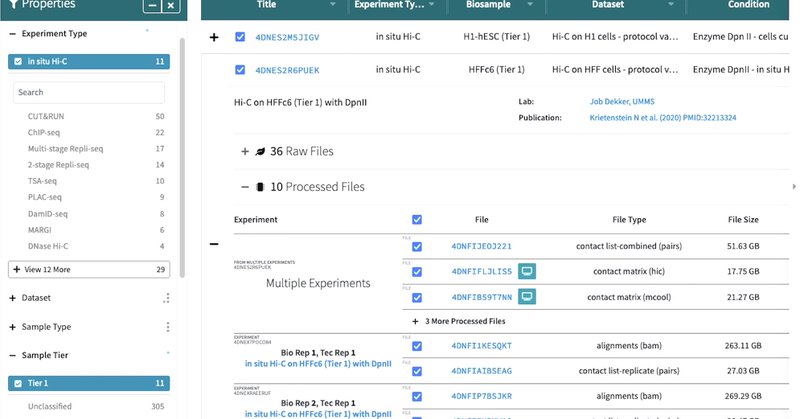
Task: Collapse the 10 Processed Files section
Action: pyautogui.click(x=245, y=187)
